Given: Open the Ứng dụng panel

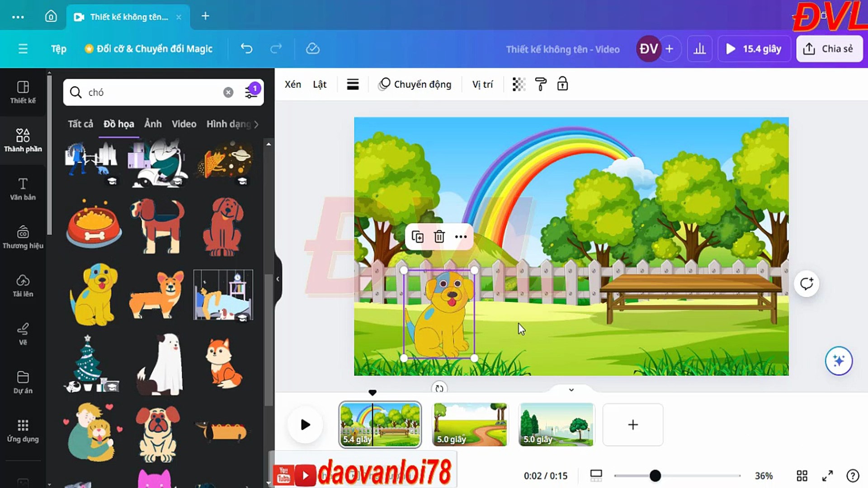Looking at the screenshot, I should pos(23,429).
